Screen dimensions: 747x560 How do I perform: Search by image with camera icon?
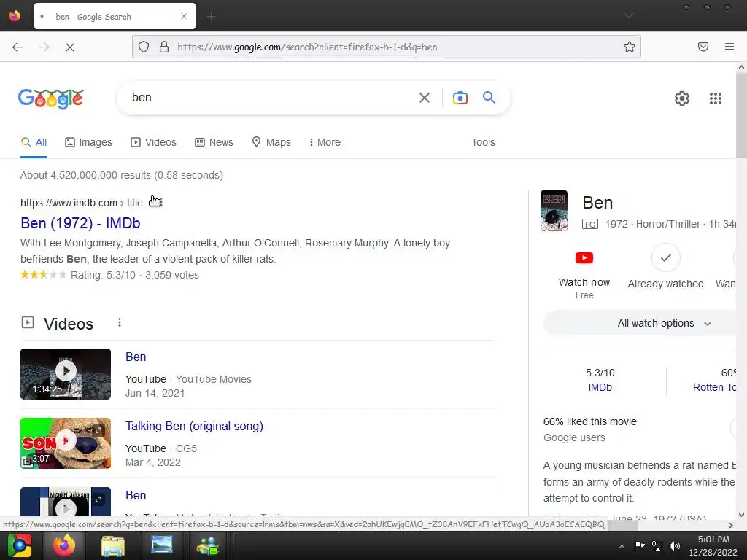460,98
